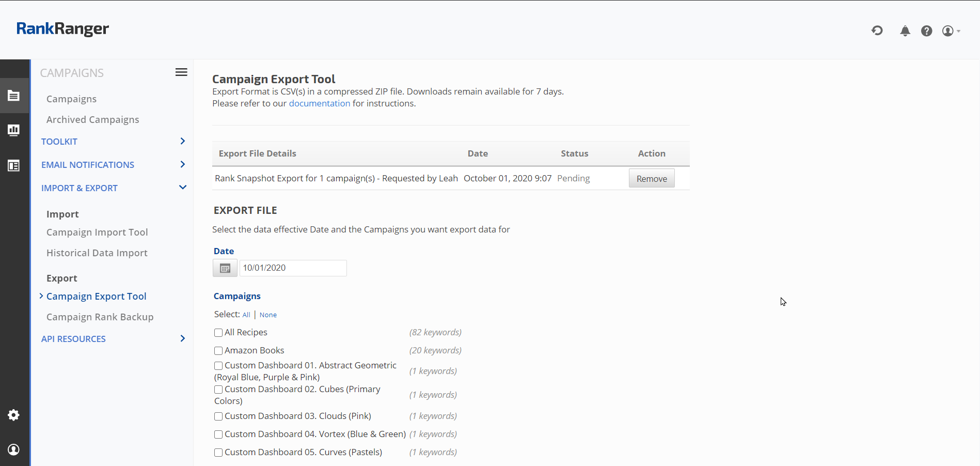
Task: Open the help question mark icon
Action: (926, 31)
